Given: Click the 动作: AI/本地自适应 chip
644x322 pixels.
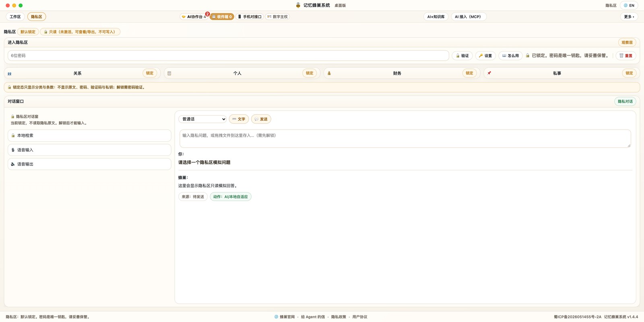Looking at the screenshot, I should tap(231, 197).
